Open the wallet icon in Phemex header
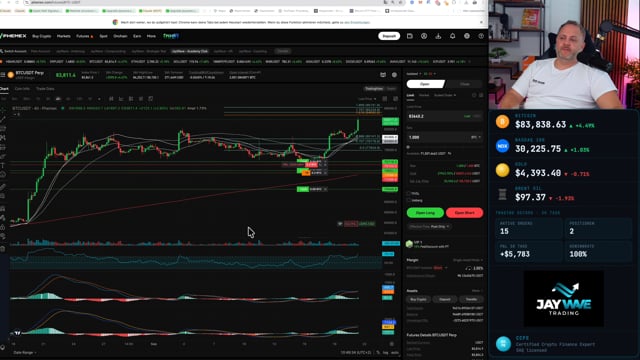The image size is (640, 360). (410, 36)
